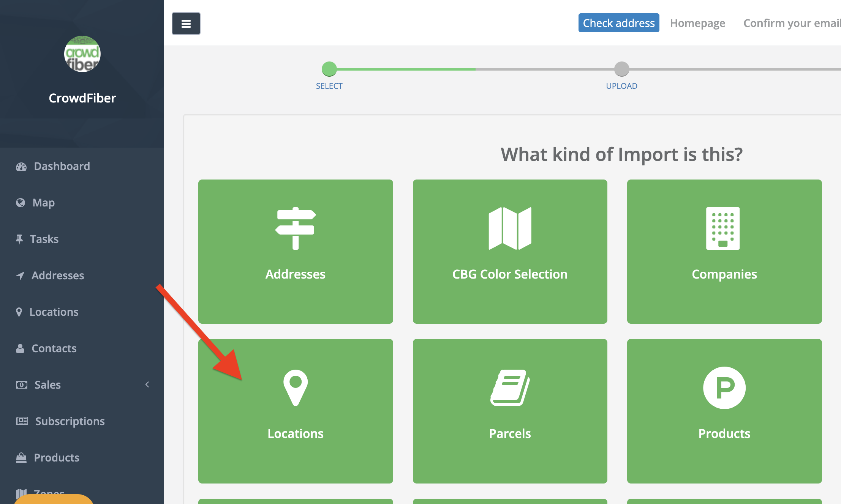Click the UPLOAD step marker
Screen dimensions: 841x504
tap(621, 69)
